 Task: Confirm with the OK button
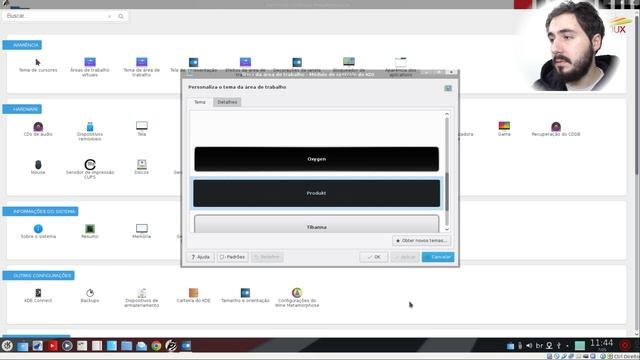click(374, 257)
